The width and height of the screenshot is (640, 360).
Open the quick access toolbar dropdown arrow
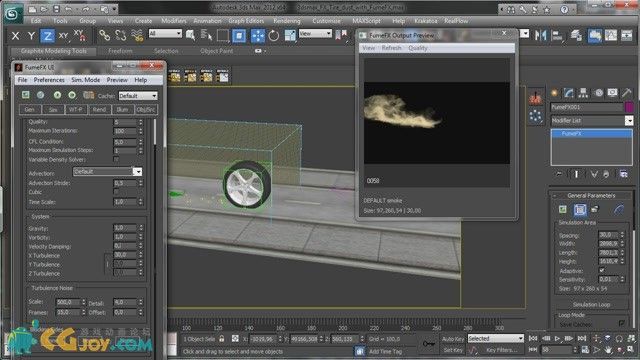click(x=115, y=9)
